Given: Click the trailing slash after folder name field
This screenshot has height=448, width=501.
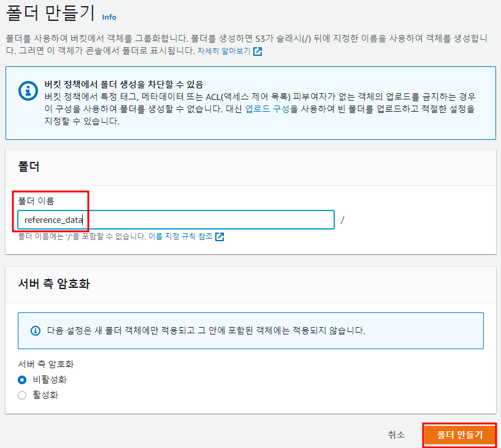Looking at the screenshot, I should (x=343, y=220).
